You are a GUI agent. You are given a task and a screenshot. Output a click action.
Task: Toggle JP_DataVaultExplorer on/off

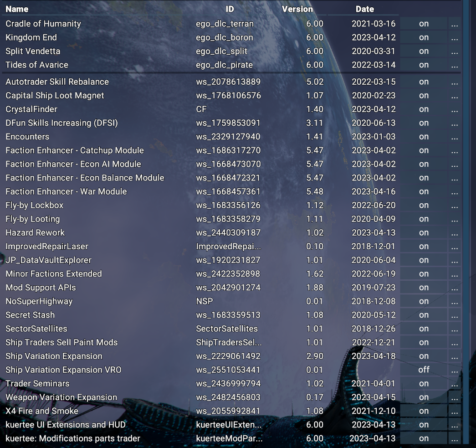pyautogui.click(x=424, y=260)
